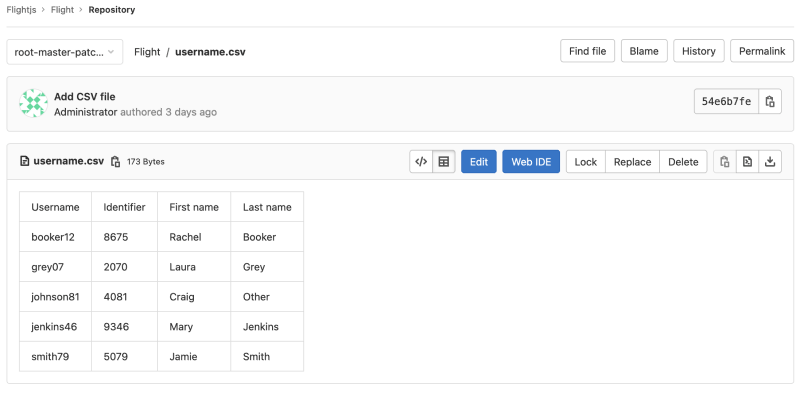This screenshot has width=800, height=393.
Task: Select cell grey07
Action: click(x=56, y=267)
